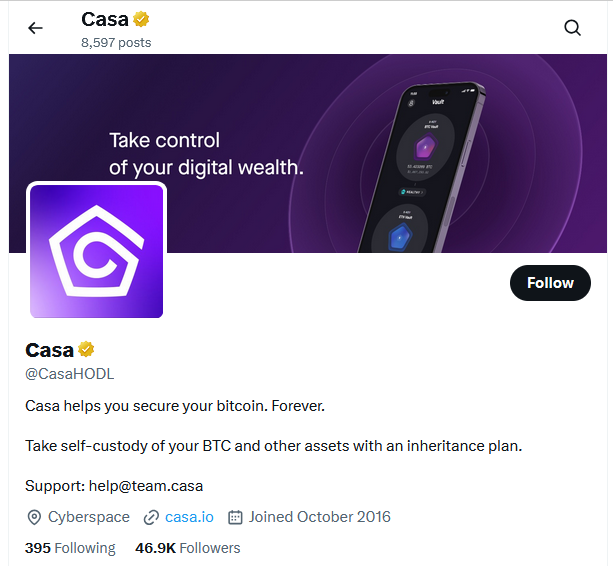Image resolution: width=613 pixels, height=566 pixels.
Task: Click the back arrow icon
Action: pyautogui.click(x=36, y=28)
